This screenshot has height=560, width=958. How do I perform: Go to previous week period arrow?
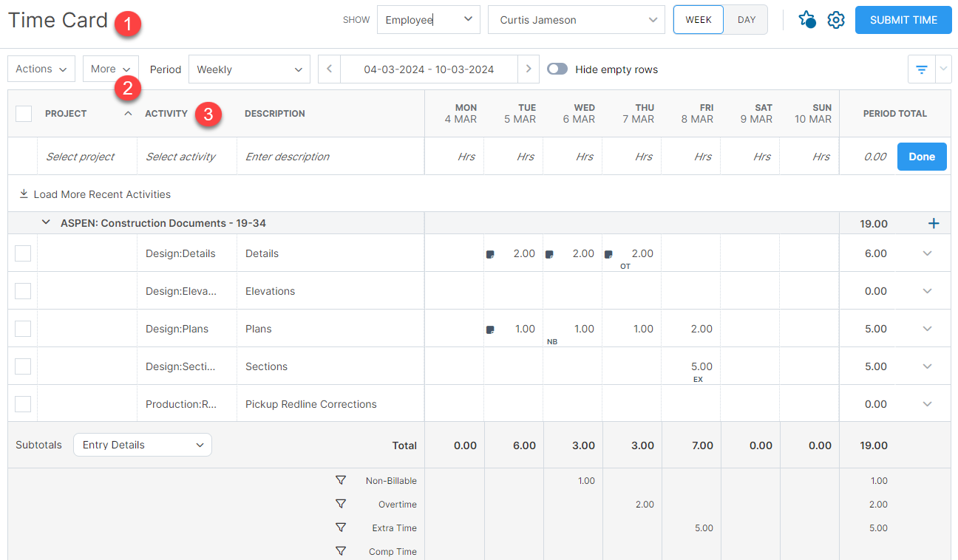click(x=329, y=69)
